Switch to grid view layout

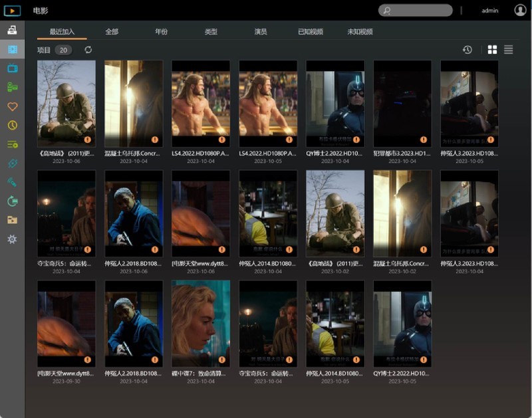[x=492, y=50]
